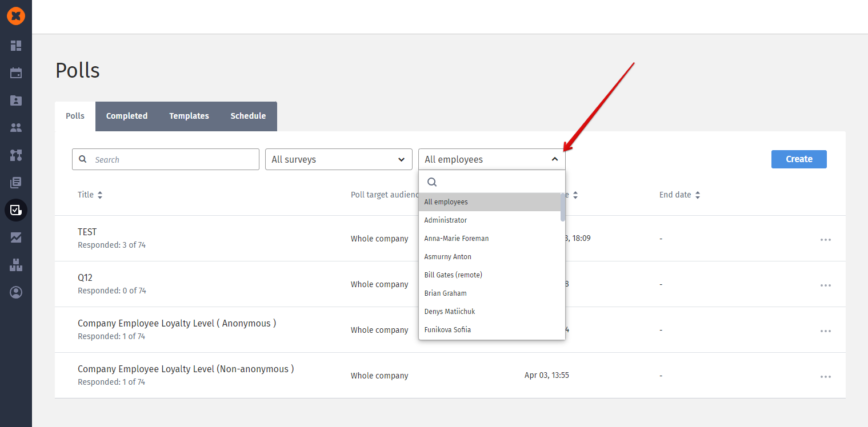Open Company Employee Loyalty Level (Non-anonymous ) poll

(186, 369)
